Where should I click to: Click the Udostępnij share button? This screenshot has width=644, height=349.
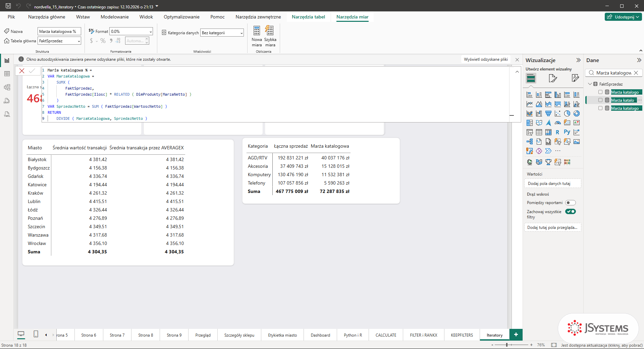(x=623, y=17)
